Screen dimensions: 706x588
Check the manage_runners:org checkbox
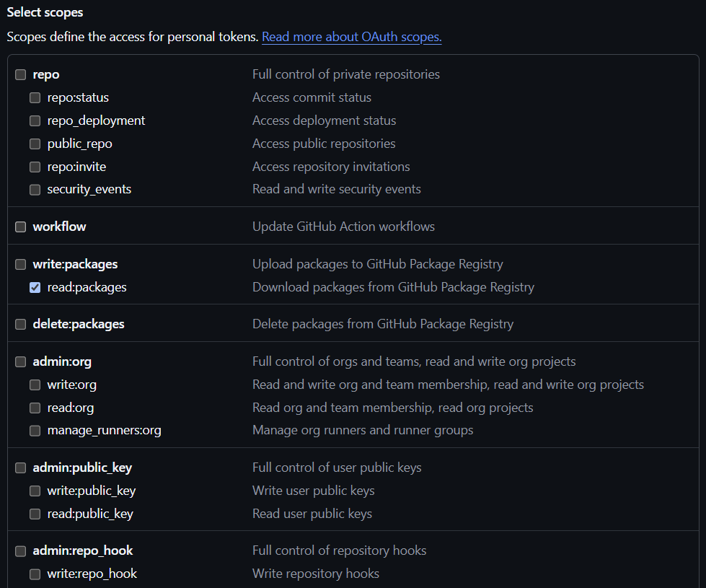pyautogui.click(x=35, y=431)
